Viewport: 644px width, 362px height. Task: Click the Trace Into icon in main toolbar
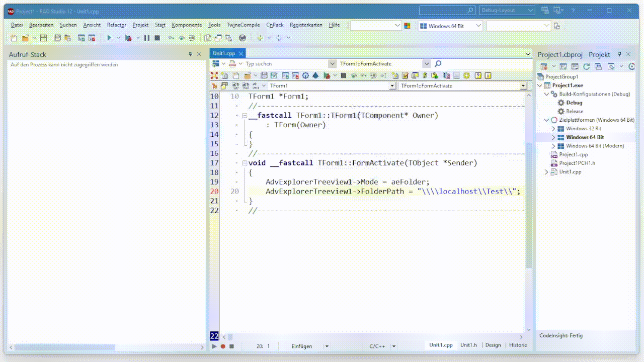tap(171, 38)
